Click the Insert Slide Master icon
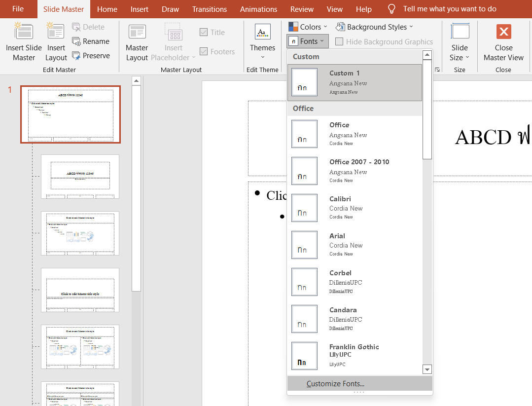The height and width of the screenshot is (406, 532). click(x=23, y=31)
